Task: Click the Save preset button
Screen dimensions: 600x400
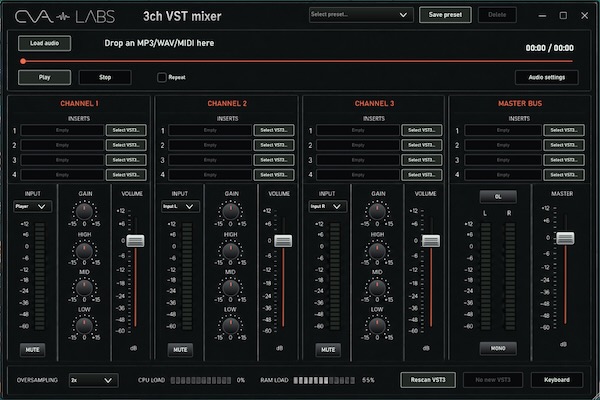Action: (445, 15)
